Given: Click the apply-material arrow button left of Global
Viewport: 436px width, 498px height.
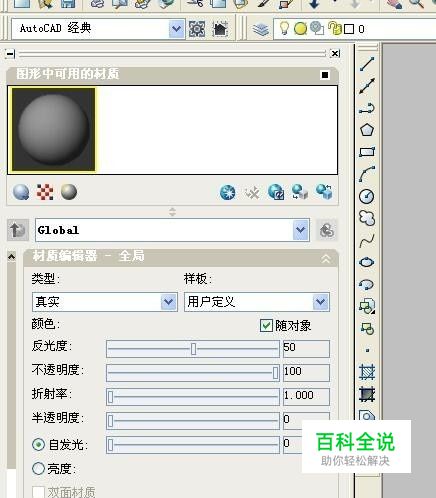Looking at the screenshot, I should (x=18, y=230).
